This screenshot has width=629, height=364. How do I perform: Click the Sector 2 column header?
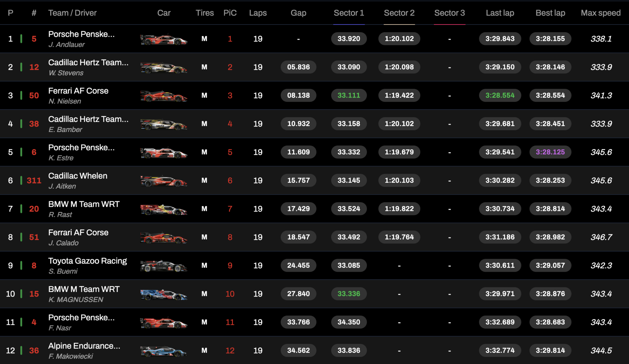pos(399,13)
